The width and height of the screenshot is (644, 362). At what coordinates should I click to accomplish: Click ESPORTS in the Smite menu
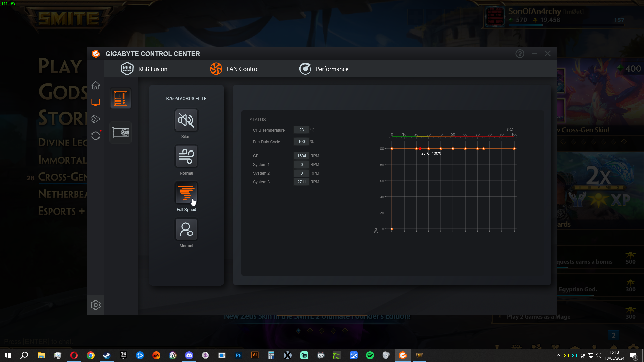pyautogui.click(x=57, y=211)
